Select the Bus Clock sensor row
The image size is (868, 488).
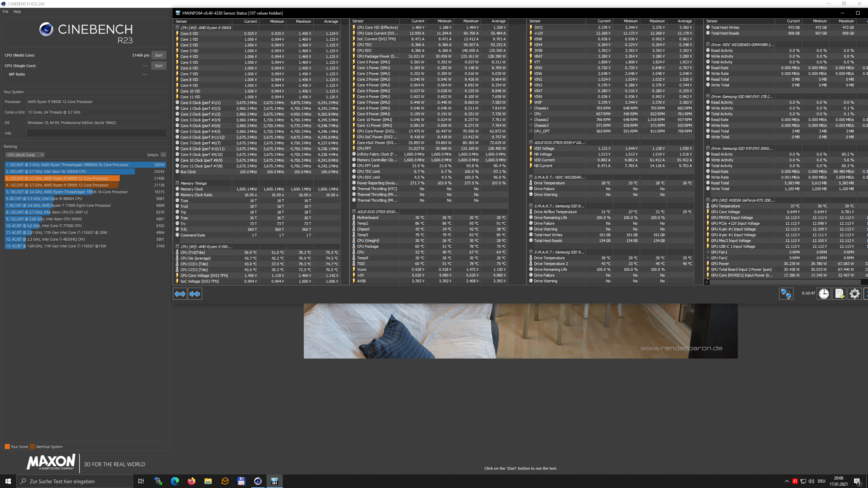pos(257,172)
